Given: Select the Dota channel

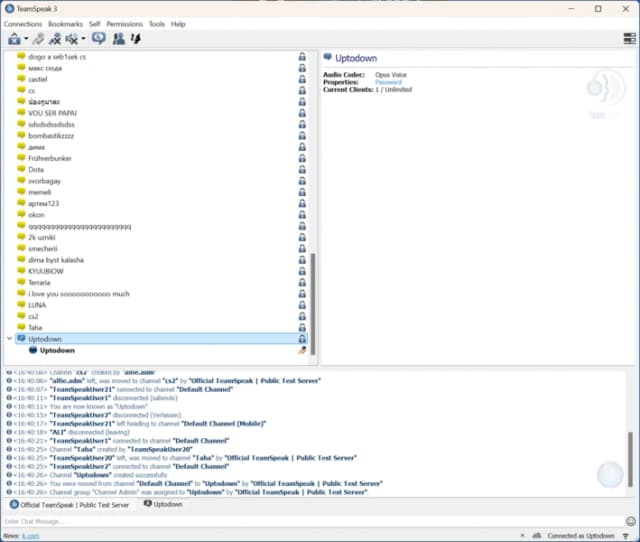Looking at the screenshot, I should [36, 169].
